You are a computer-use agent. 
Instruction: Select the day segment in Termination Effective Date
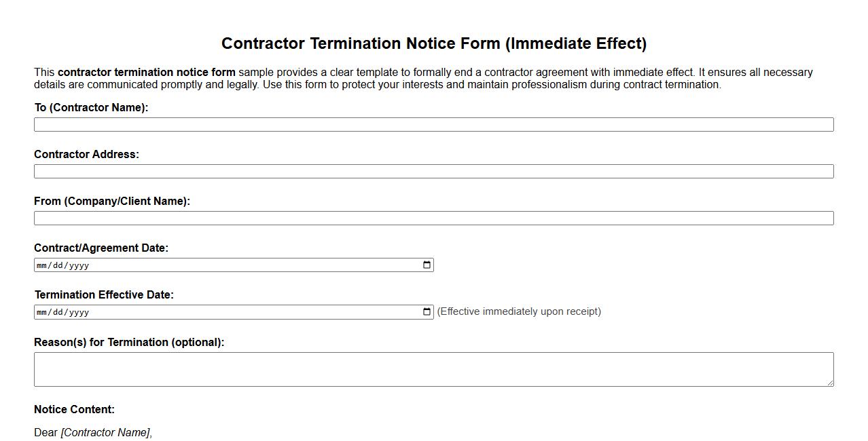[60, 312]
